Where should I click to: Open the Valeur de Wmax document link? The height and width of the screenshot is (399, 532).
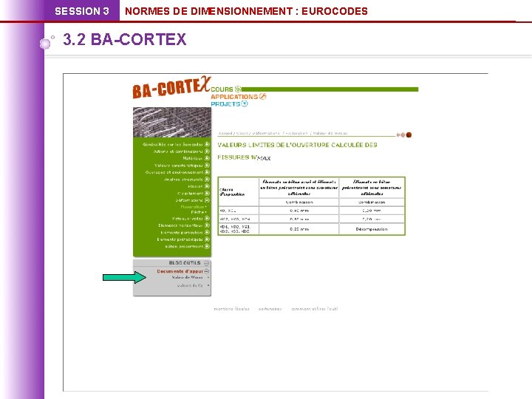pyautogui.click(x=187, y=278)
